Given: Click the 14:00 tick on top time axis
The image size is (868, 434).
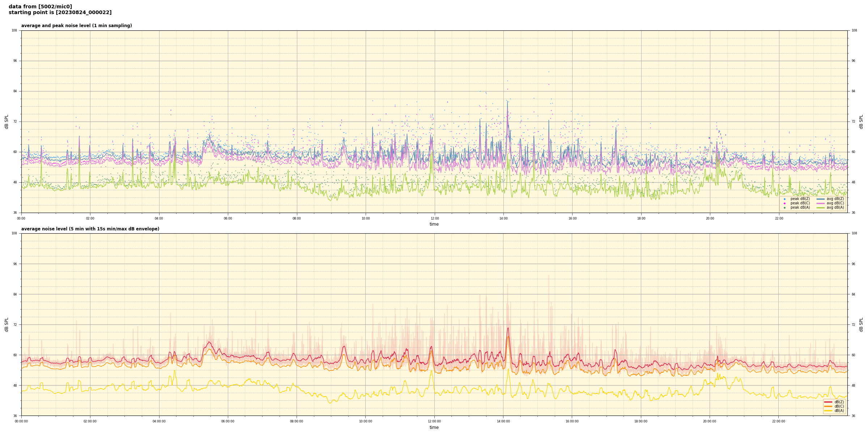Looking at the screenshot, I should pyautogui.click(x=503, y=218).
